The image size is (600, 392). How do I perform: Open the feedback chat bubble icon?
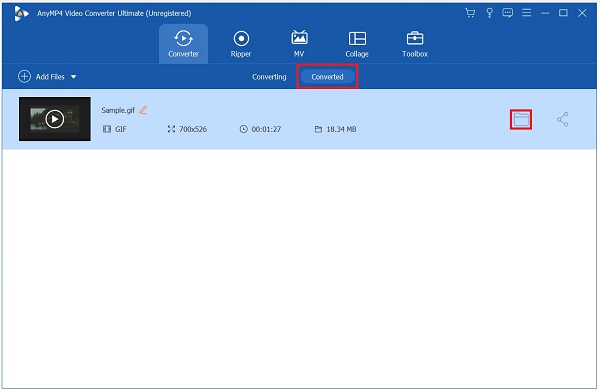coord(507,13)
